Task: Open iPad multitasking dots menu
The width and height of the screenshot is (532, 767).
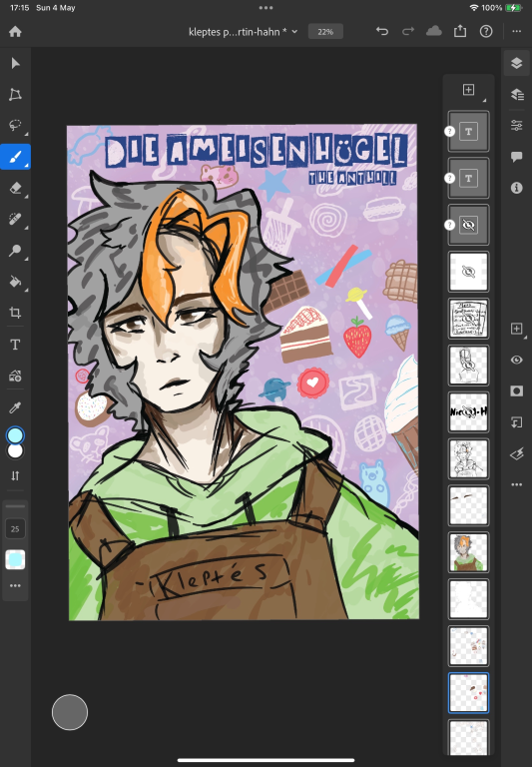Action: [266, 7]
